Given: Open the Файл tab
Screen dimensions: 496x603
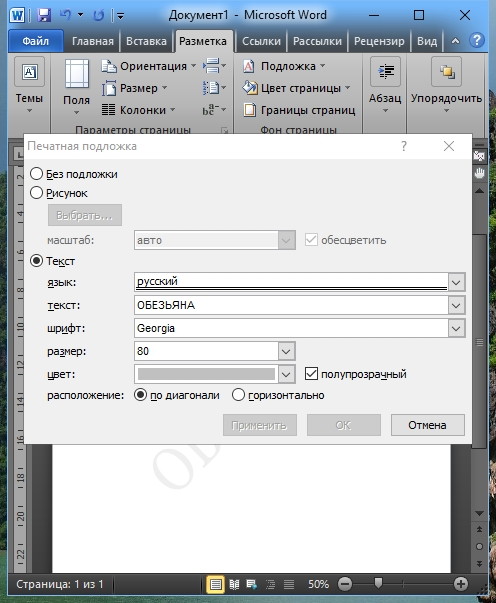Looking at the screenshot, I should click(35, 41).
